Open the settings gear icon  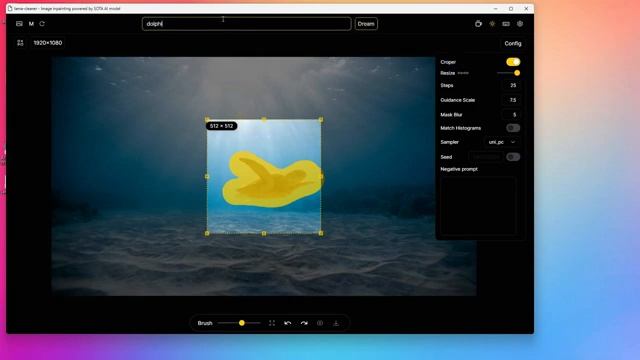[520, 24]
